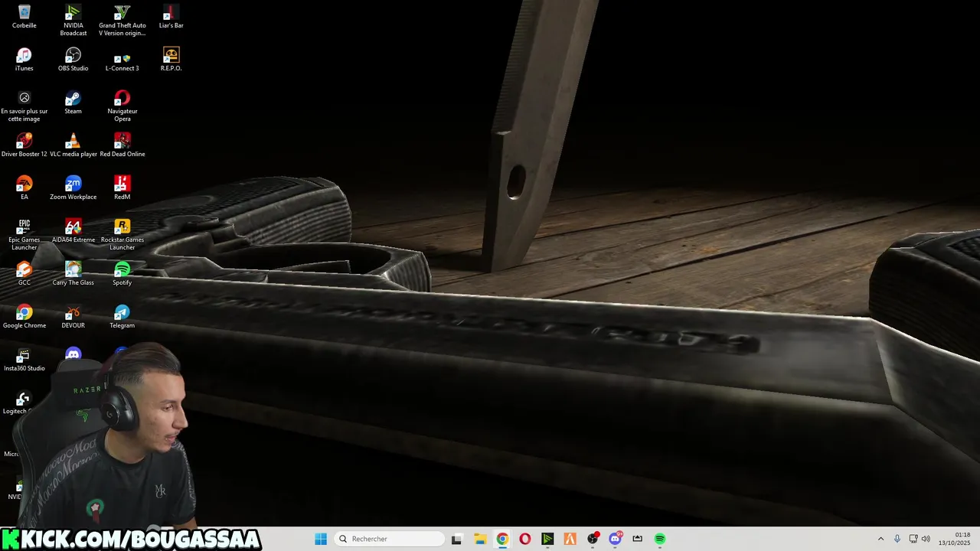
Task: Open File Explorer from the taskbar
Action: pos(480,539)
